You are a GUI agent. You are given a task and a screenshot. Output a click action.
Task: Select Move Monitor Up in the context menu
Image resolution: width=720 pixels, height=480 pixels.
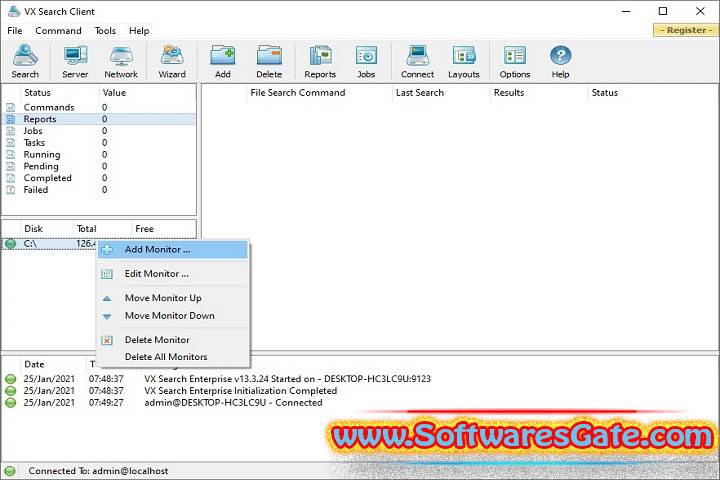tap(173, 298)
